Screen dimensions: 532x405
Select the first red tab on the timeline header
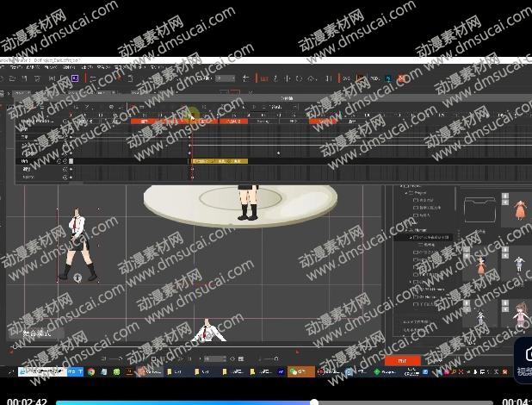point(145,121)
